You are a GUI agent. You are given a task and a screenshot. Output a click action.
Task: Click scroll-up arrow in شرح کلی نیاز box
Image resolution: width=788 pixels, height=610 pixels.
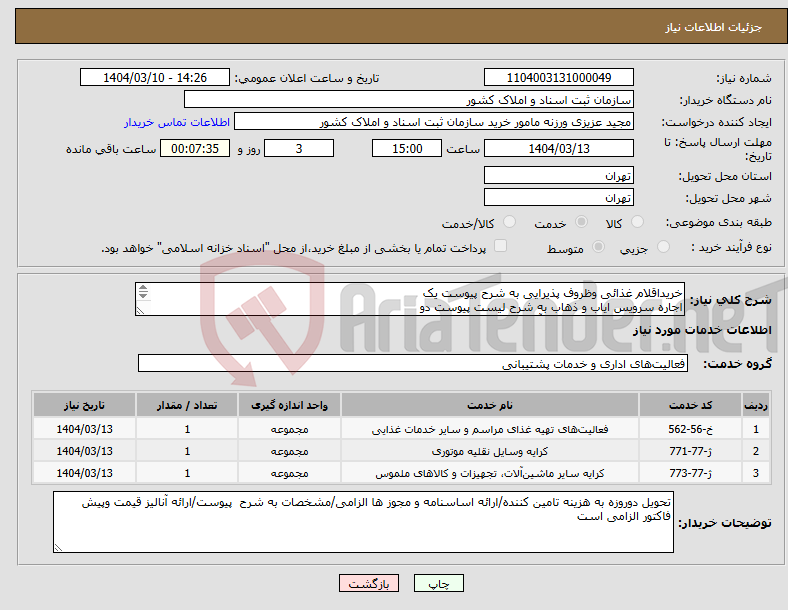coord(143,287)
